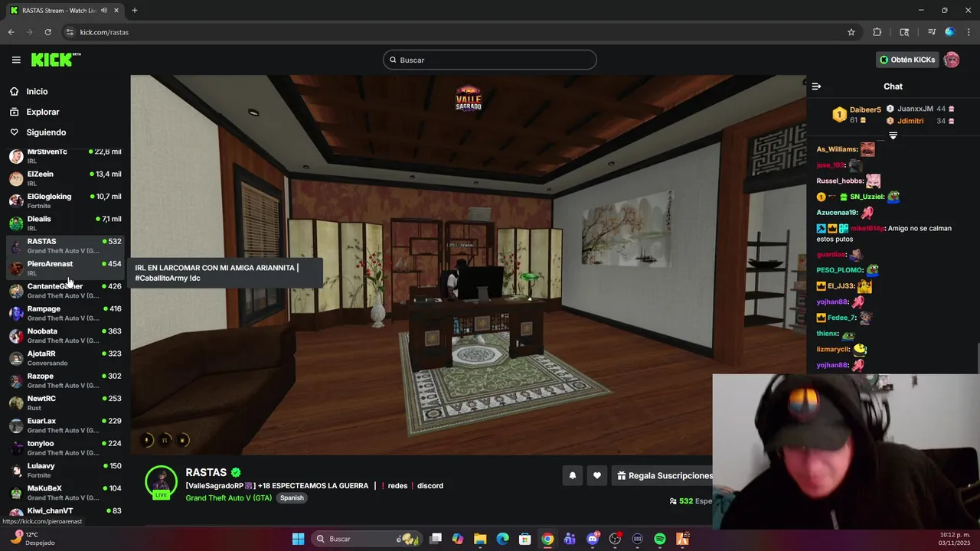Select RASTAS in the following list
The width and height of the screenshot is (980, 551).
(x=65, y=246)
